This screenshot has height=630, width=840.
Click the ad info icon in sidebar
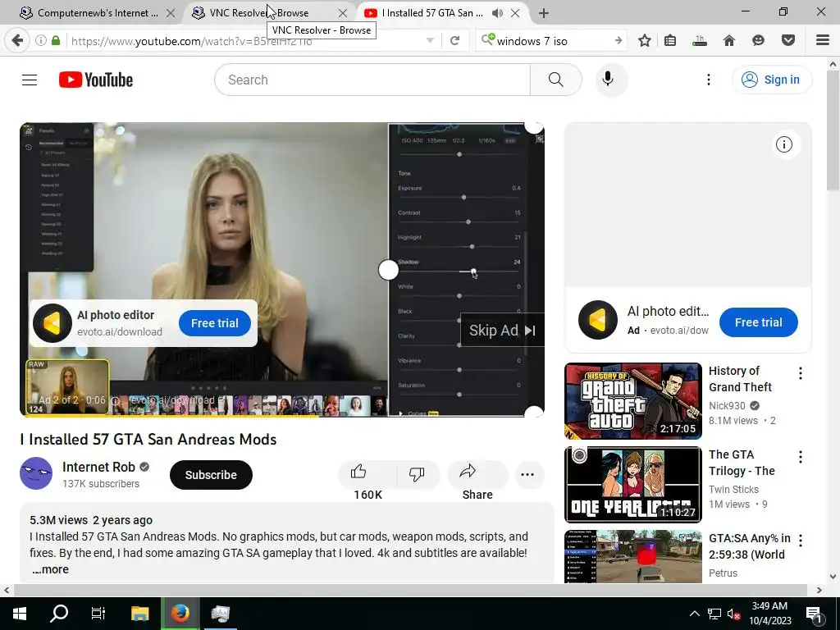(x=783, y=144)
